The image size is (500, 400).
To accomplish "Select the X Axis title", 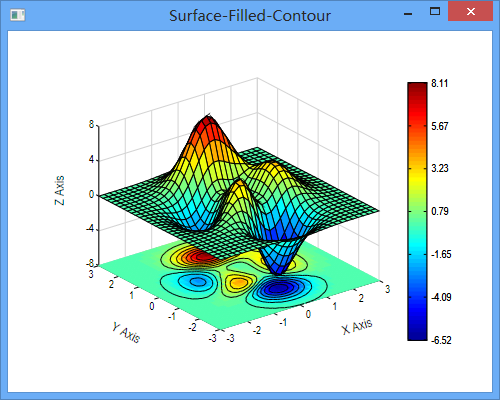I will coord(357,326).
